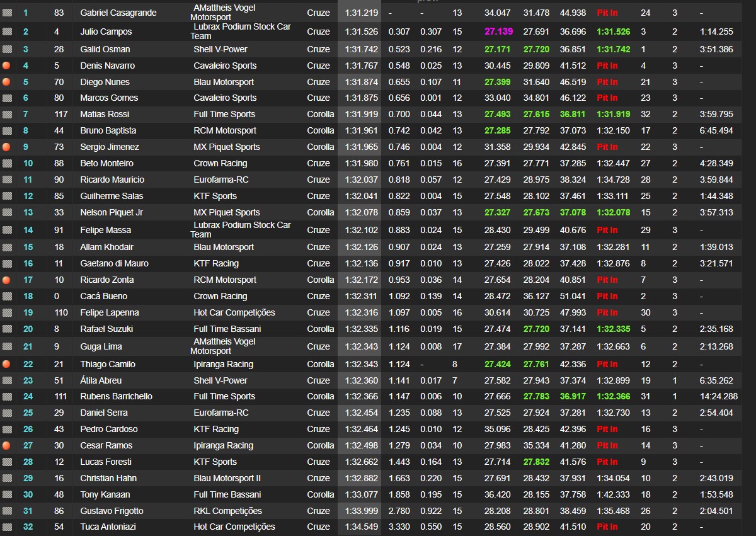
Task: Click RCM Motorsport in Ricardo Zonta row
Action: 225,280
